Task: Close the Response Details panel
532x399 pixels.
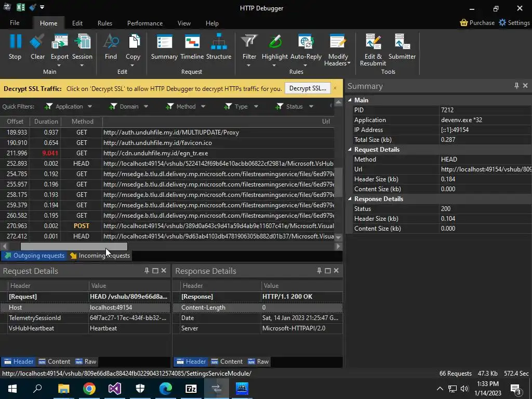Action: (336, 271)
